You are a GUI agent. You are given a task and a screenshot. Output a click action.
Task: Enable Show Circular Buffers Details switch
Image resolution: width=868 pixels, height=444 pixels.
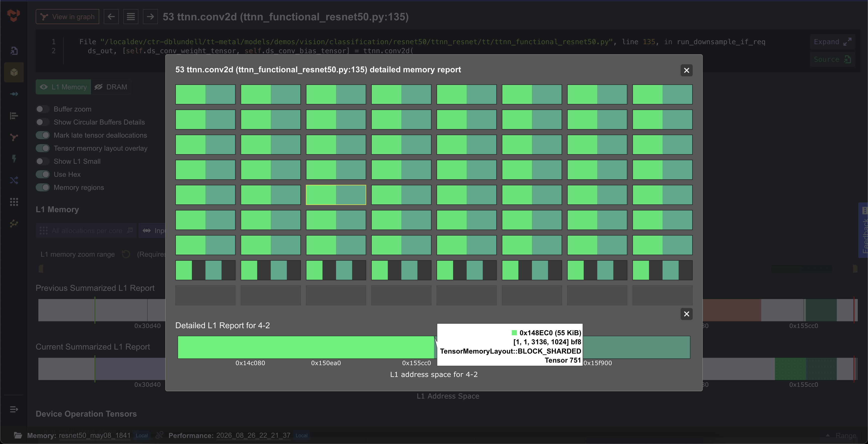43,122
